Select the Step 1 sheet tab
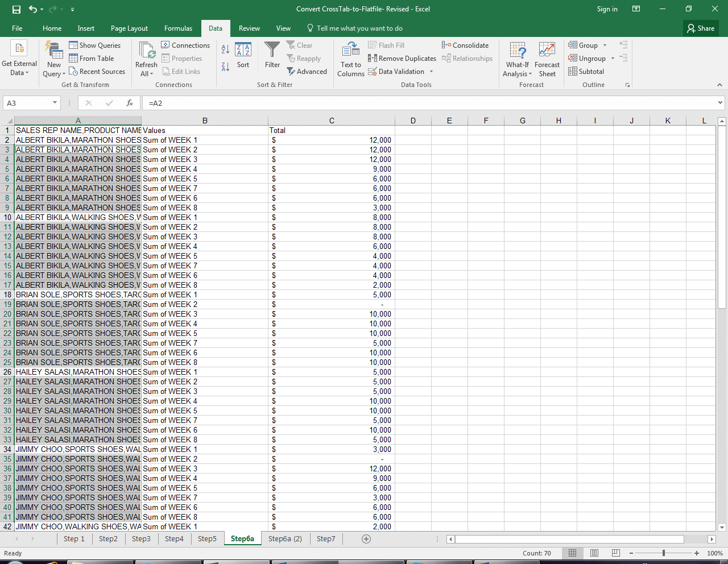Image resolution: width=728 pixels, height=564 pixels. (x=74, y=539)
